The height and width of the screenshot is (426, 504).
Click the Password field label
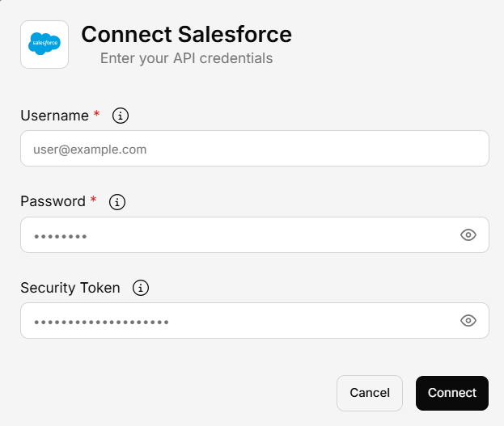pos(53,201)
